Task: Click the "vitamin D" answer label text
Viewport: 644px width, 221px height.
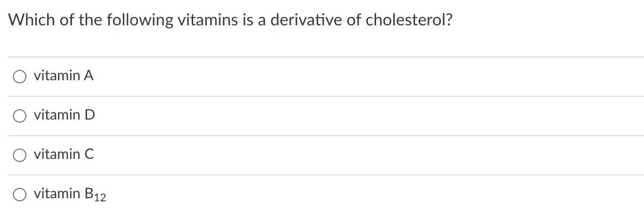Action: 64,115
